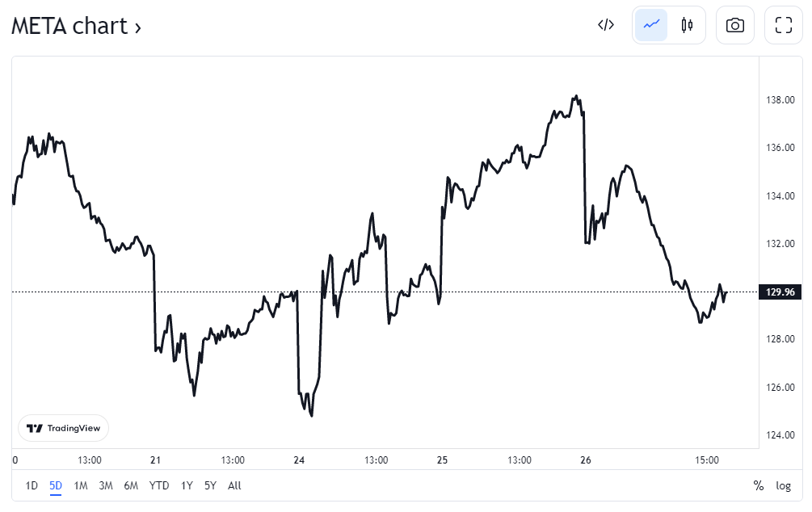Open the embed code icon
The width and height of the screenshot is (812, 512).
click(606, 25)
